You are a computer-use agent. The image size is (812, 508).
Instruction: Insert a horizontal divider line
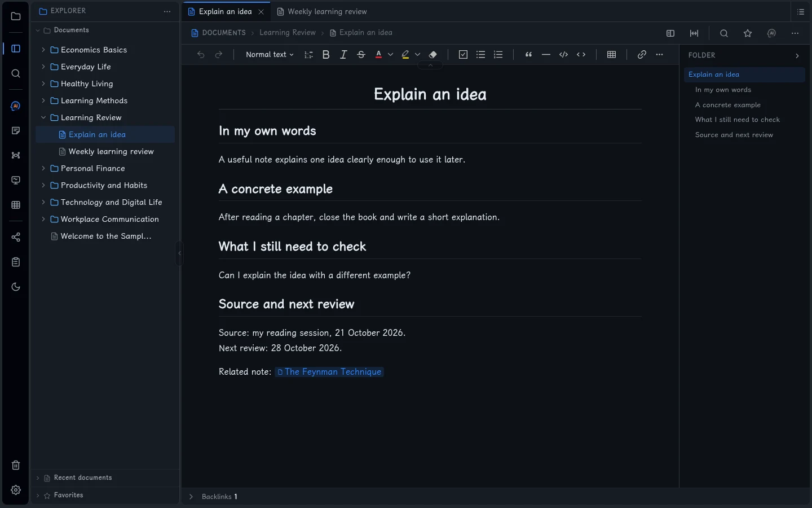[546, 55]
